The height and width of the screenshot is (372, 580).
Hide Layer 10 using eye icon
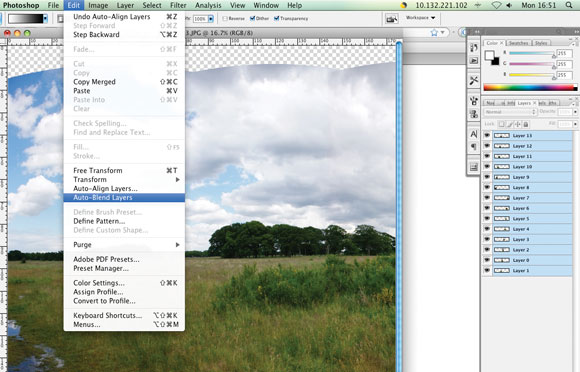point(487,166)
